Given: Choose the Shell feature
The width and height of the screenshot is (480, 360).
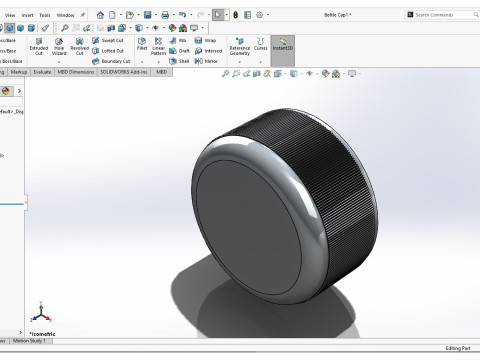Looking at the screenshot, I should point(179,61).
